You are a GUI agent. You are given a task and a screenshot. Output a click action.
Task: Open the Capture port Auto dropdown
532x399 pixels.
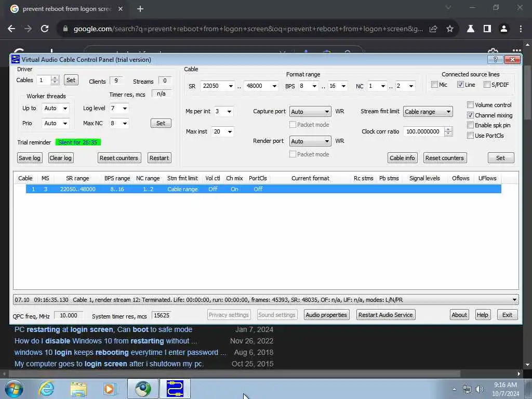(310, 112)
